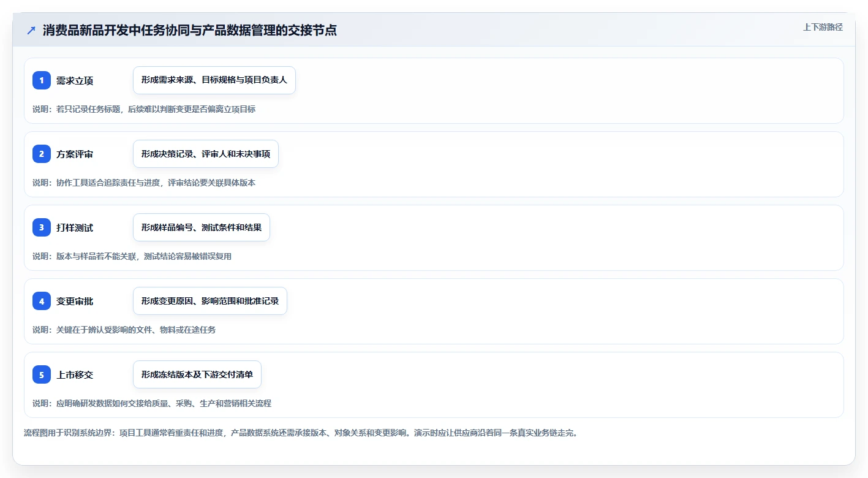The height and width of the screenshot is (478, 868).
Task: Select the 打样测试 step label
Action: coord(75,228)
